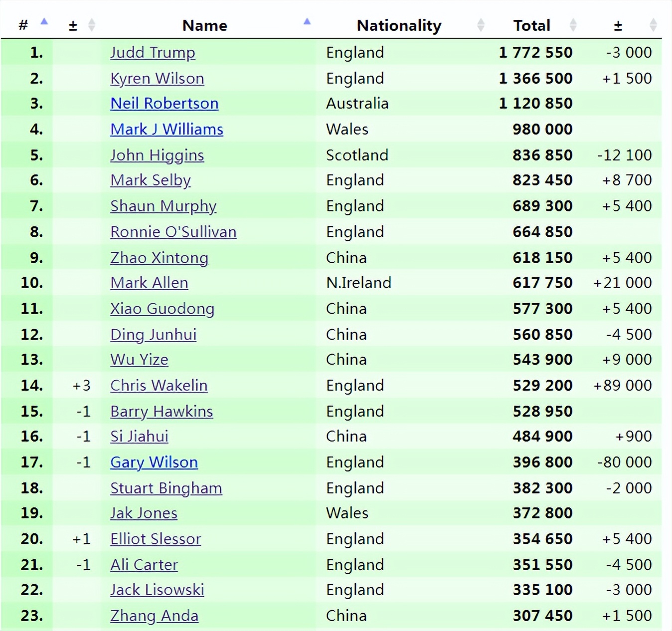View Zhao Xintong's player page

(x=159, y=258)
